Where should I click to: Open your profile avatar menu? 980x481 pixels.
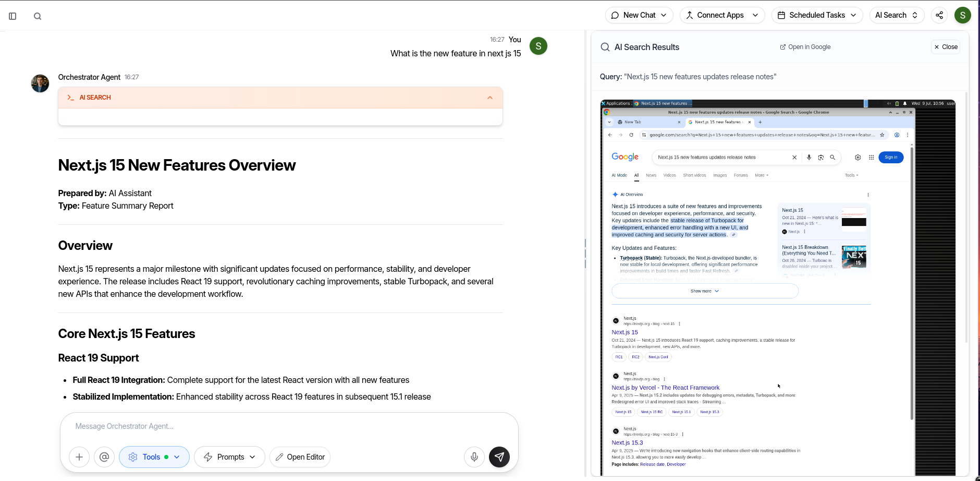pos(963,15)
